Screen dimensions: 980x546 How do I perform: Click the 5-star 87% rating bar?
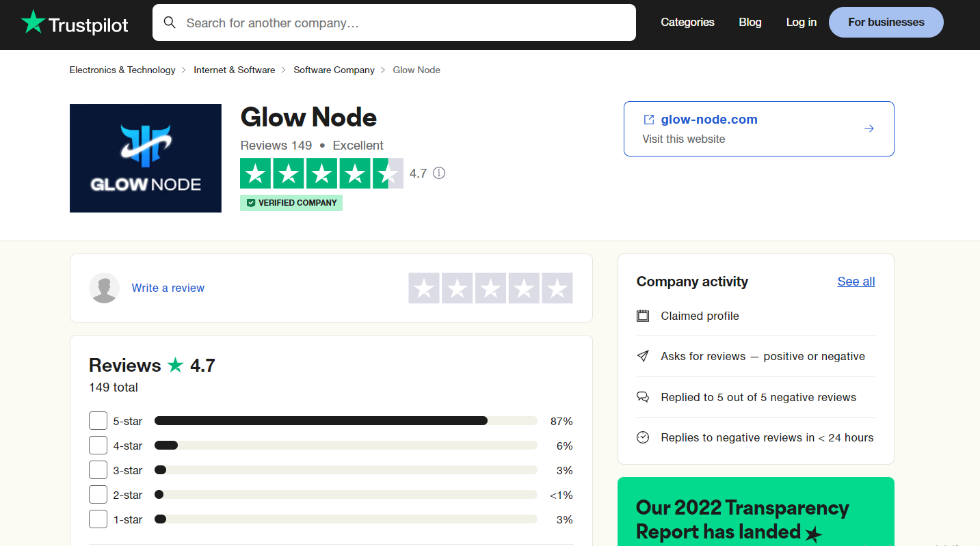click(346, 421)
